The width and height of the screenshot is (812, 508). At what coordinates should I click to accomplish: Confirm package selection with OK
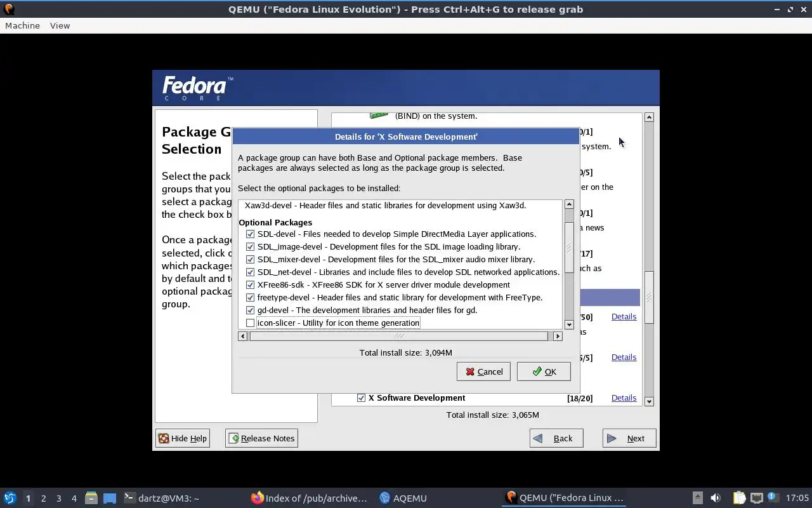[x=544, y=371]
